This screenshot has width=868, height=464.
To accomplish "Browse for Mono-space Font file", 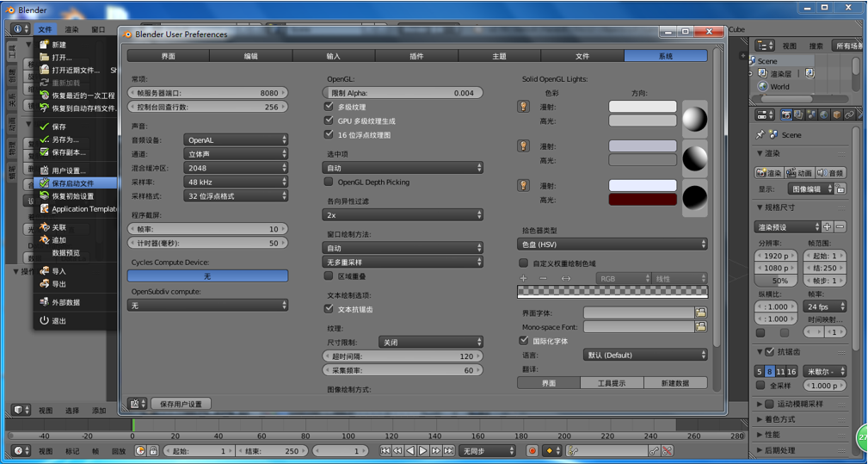I will [x=701, y=326].
